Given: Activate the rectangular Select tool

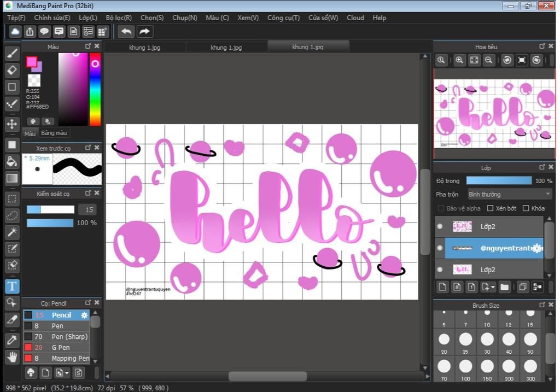Looking at the screenshot, I should coord(12,199).
